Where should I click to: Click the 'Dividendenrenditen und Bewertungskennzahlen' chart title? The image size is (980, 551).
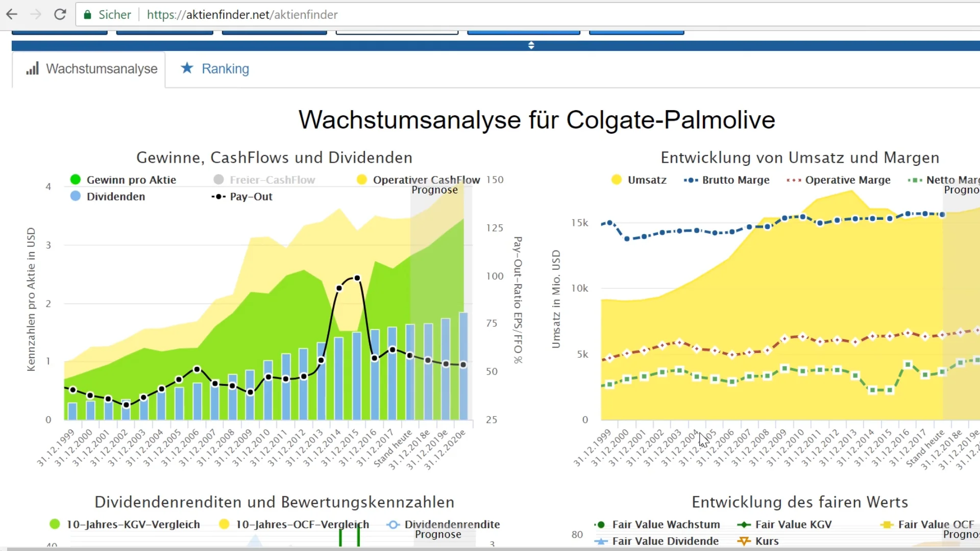click(x=274, y=502)
